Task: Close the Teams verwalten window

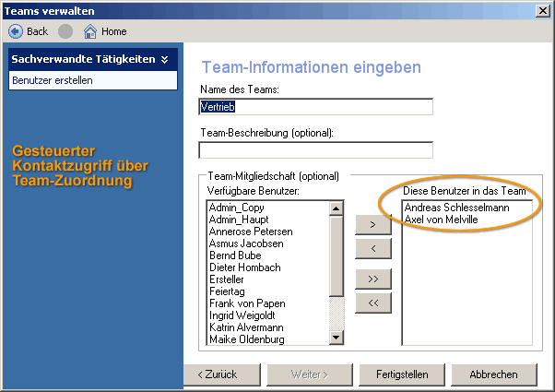Action: click(x=545, y=10)
